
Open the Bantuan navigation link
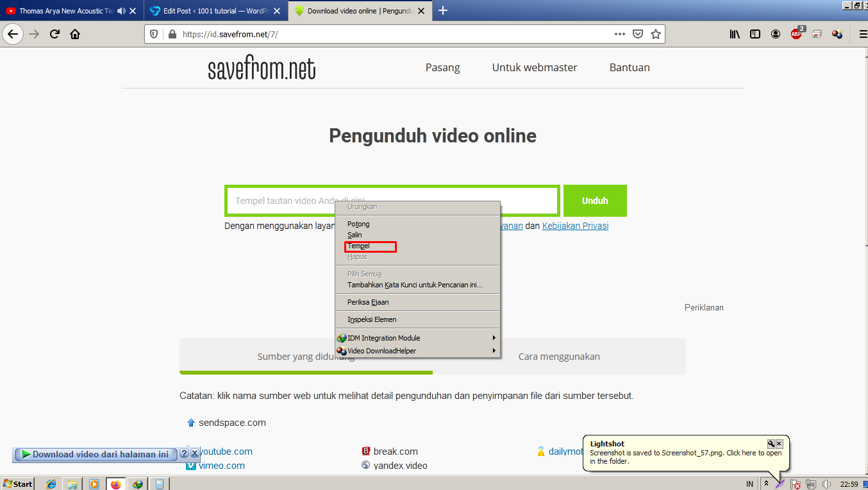pos(630,67)
